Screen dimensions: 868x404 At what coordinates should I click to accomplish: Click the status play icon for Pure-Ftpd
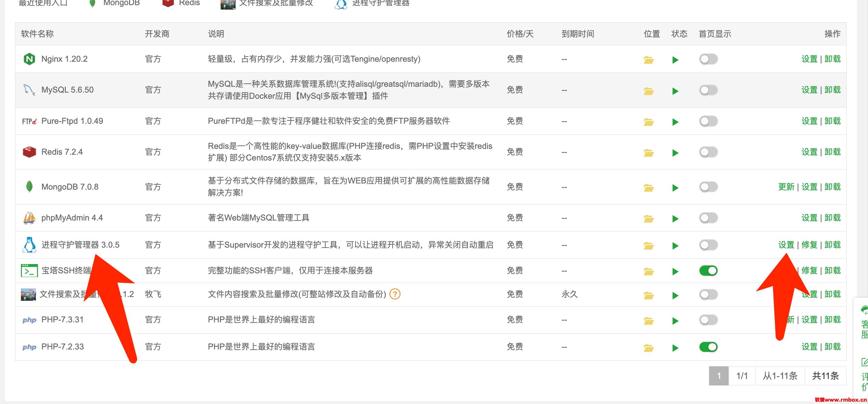tap(675, 122)
